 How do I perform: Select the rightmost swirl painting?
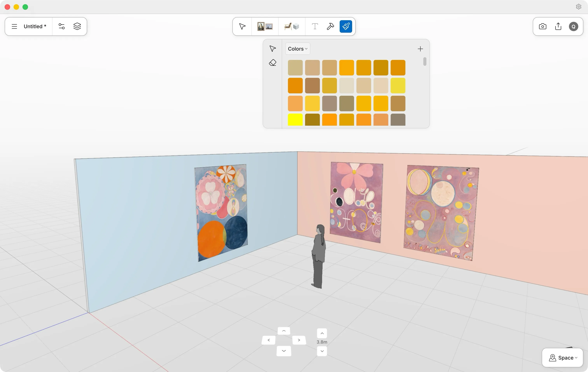click(x=441, y=213)
